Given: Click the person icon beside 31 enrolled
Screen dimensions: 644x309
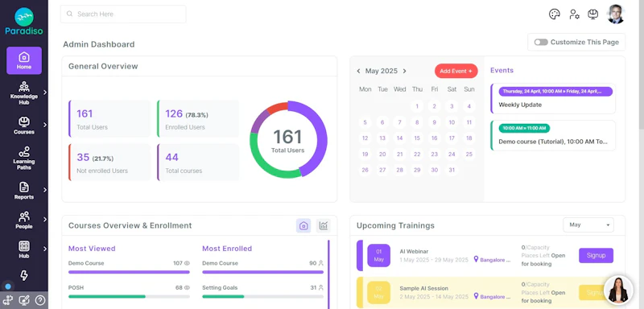Looking at the screenshot, I should click(320, 287).
